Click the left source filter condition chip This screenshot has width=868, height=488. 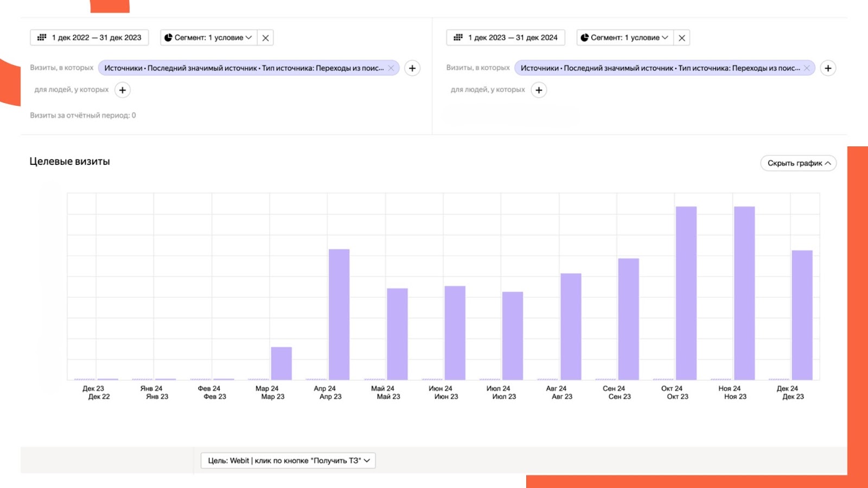pyautogui.click(x=244, y=68)
